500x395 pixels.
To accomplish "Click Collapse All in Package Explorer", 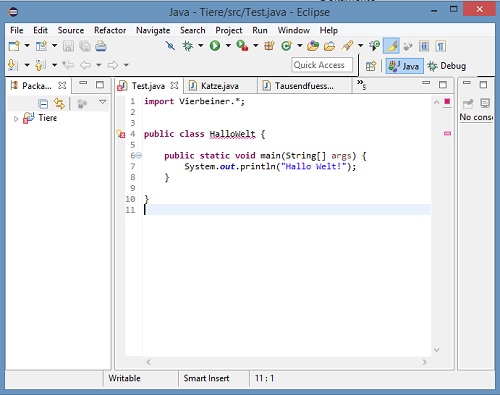I will [x=43, y=104].
